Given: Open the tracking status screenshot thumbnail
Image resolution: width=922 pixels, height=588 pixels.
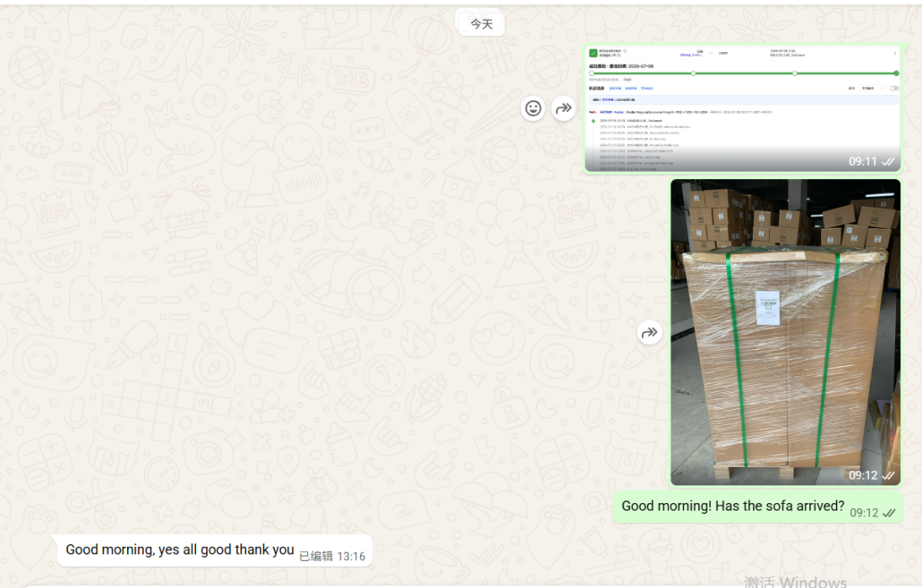Looking at the screenshot, I should tap(743, 108).
